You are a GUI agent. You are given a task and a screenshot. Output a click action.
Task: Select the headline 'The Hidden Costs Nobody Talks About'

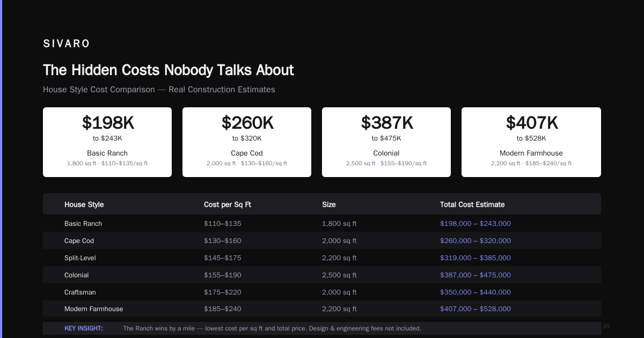pyautogui.click(x=169, y=70)
